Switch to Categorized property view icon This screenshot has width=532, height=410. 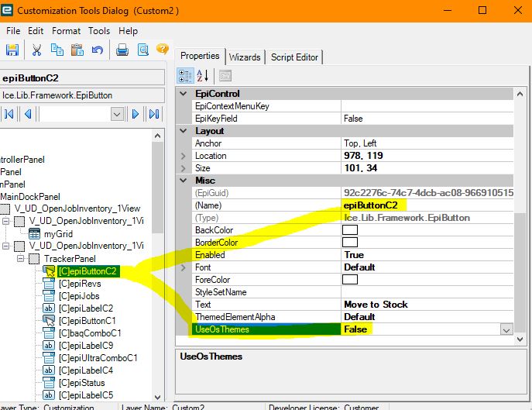[186, 76]
